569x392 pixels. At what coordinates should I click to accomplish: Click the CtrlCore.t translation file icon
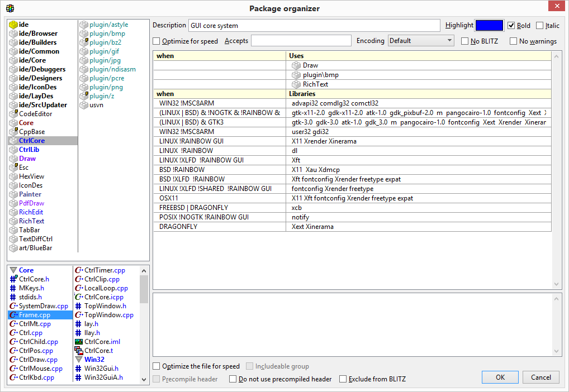[x=79, y=351]
